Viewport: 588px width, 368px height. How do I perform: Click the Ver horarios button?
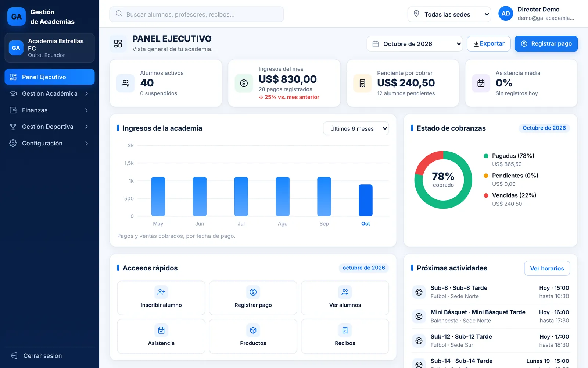(547, 268)
